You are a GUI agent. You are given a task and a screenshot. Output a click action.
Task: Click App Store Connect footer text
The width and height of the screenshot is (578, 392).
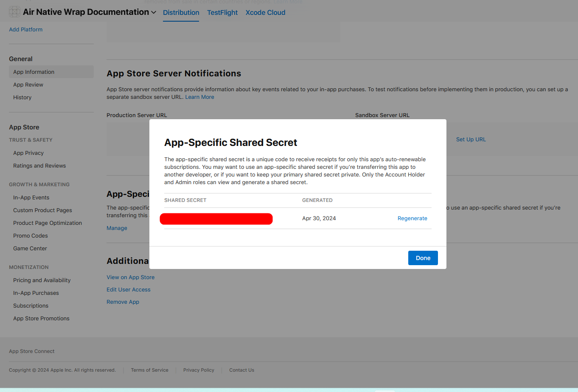(x=32, y=351)
